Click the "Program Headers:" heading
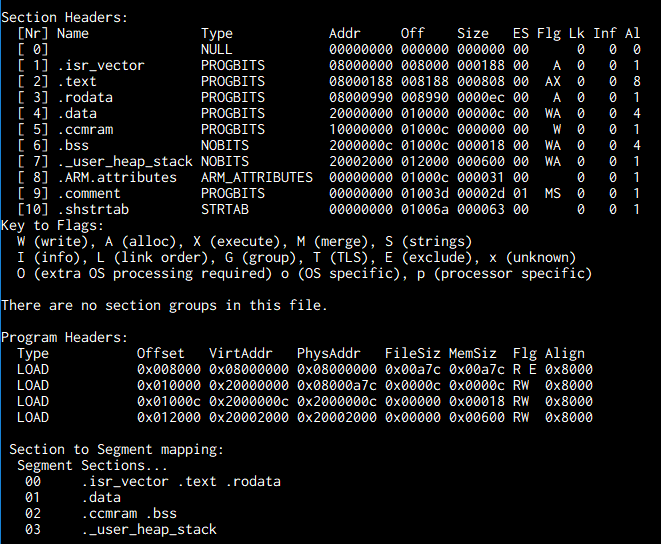 click(x=64, y=337)
